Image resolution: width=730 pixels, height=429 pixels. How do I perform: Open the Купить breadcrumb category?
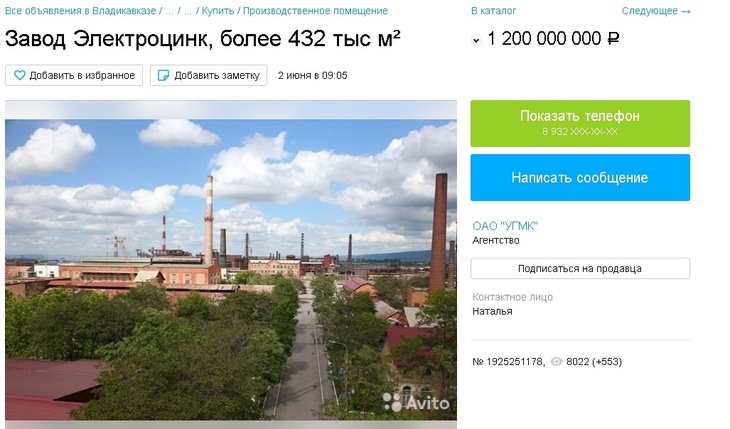coord(218,11)
